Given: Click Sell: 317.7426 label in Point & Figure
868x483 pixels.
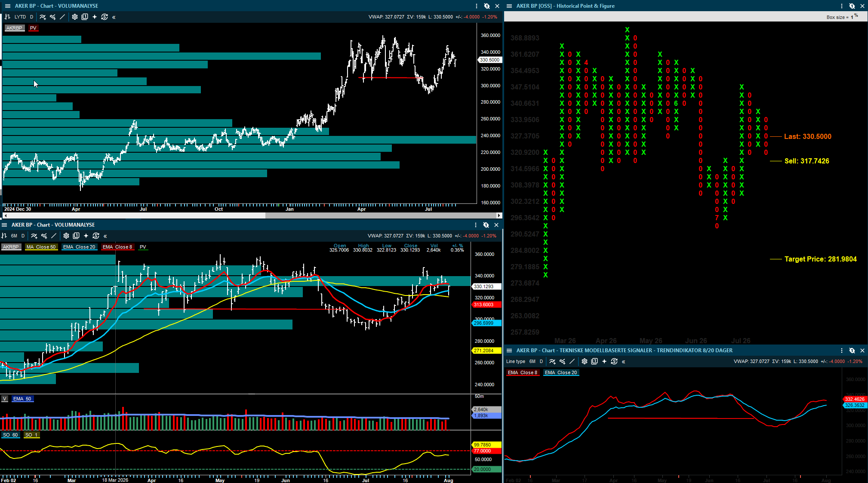Looking at the screenshot, I should 807,161.
